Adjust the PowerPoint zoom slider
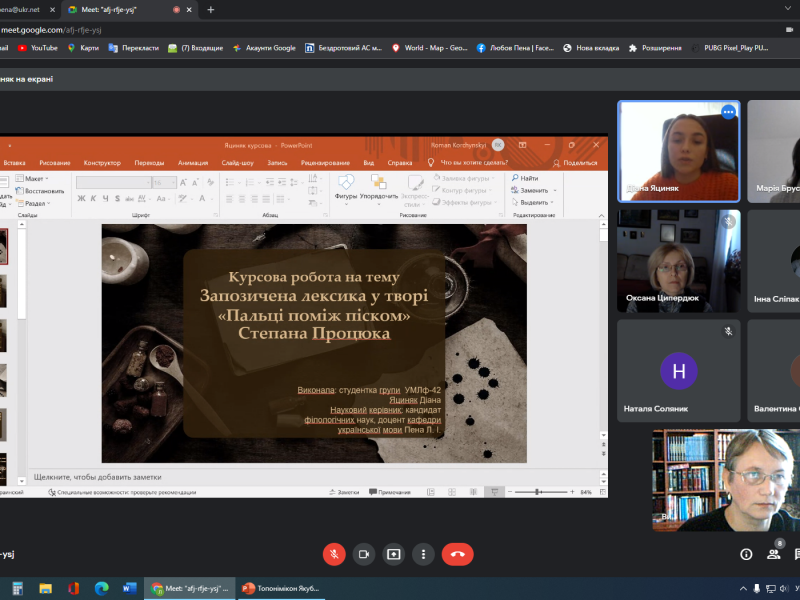800x600 pixels. point(538,492)
